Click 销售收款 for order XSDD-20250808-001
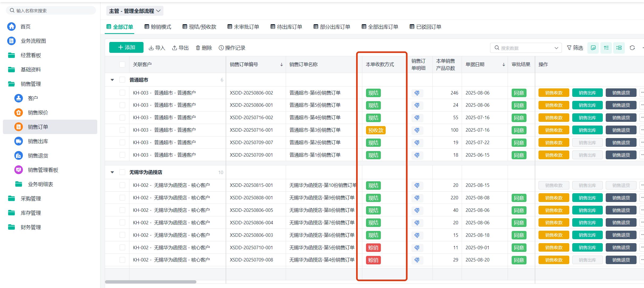The height and width of the screenshot is (288, 644). (554, 198)
